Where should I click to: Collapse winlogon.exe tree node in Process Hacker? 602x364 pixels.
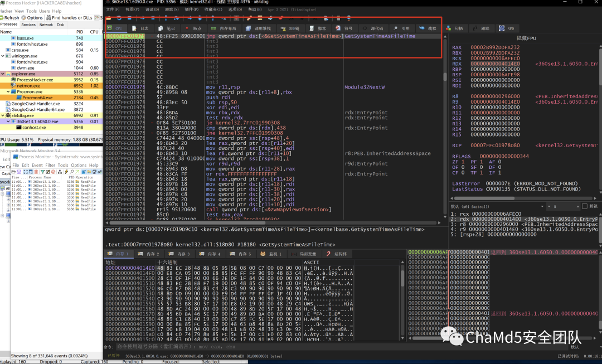coord(3,56)
